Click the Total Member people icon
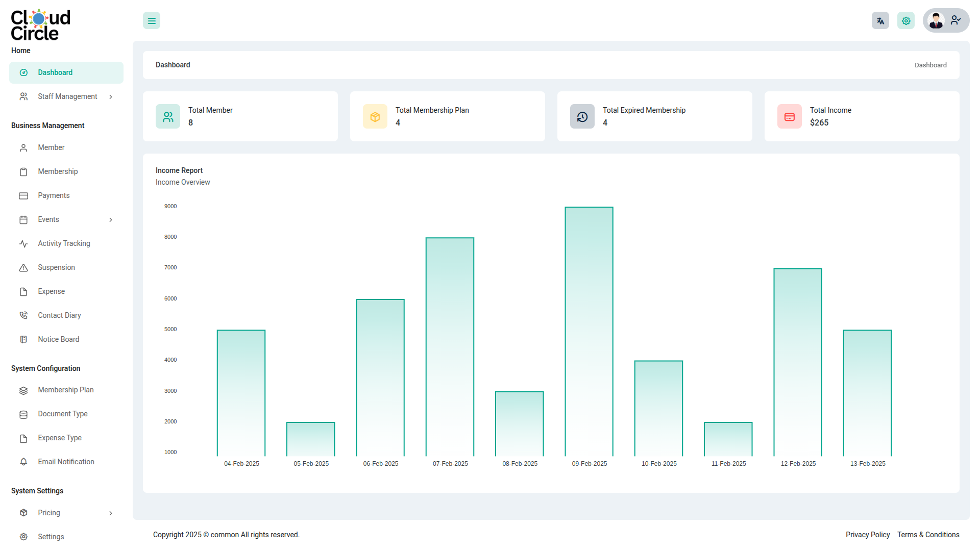 [168, 117]
